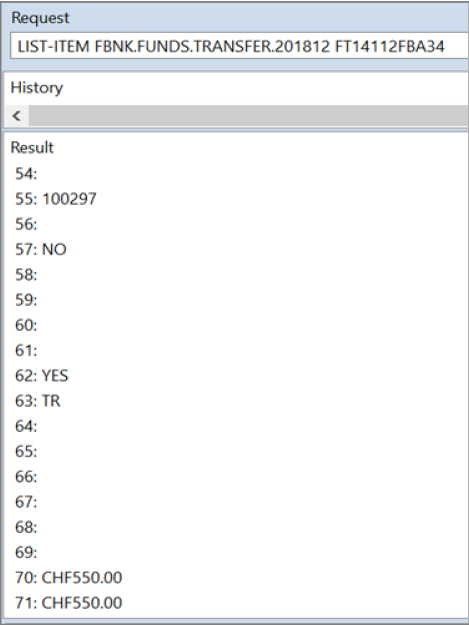469x625 pixels.
Task: Select result line 55: 100297
Action: (56, 199)
